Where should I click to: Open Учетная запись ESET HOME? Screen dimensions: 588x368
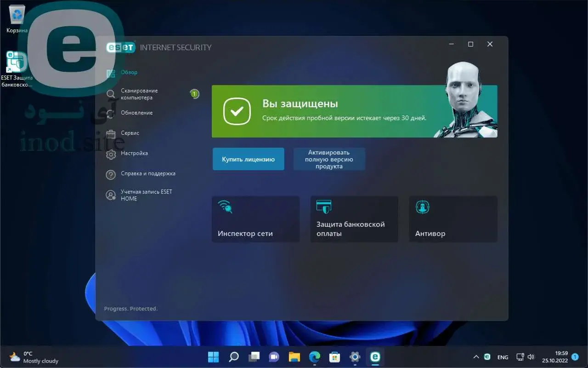(147, 195)
